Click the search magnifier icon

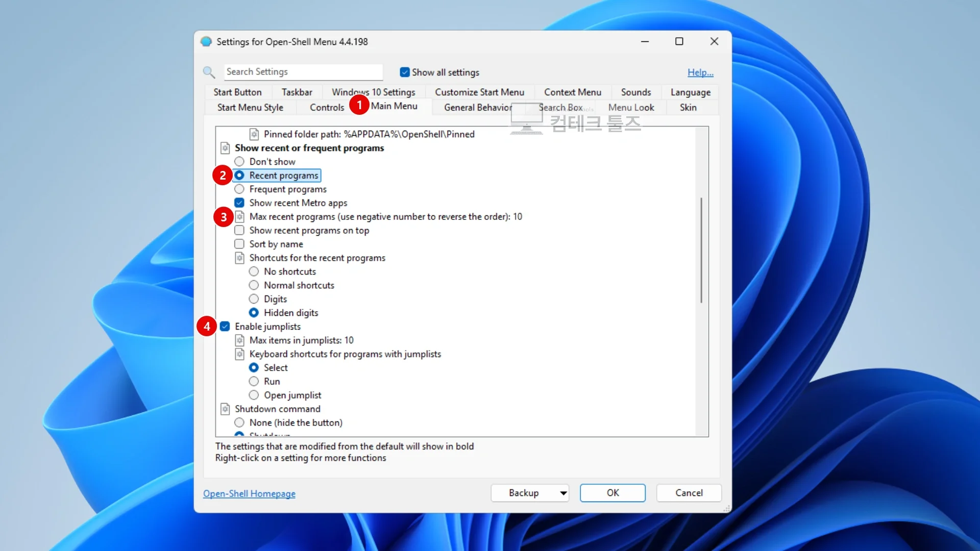click(x=209, y=72)
